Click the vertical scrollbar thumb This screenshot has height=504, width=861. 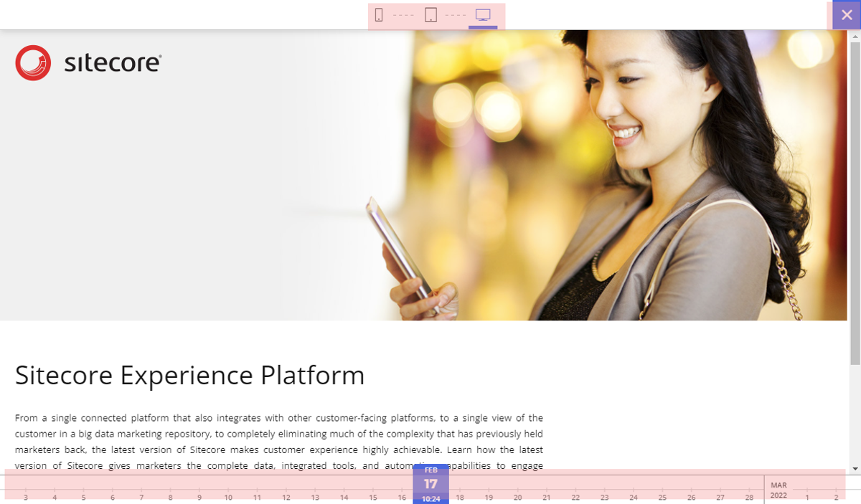coord(855,203)
